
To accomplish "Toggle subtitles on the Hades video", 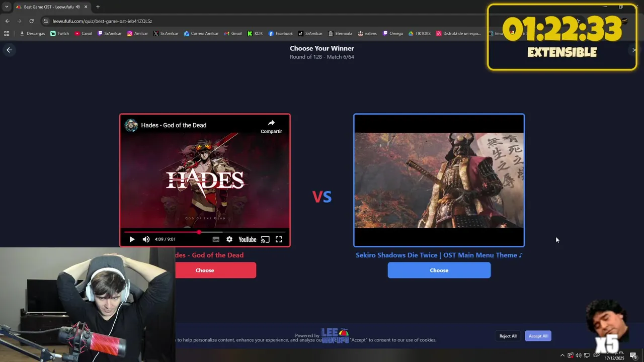I will coord(216,239).
